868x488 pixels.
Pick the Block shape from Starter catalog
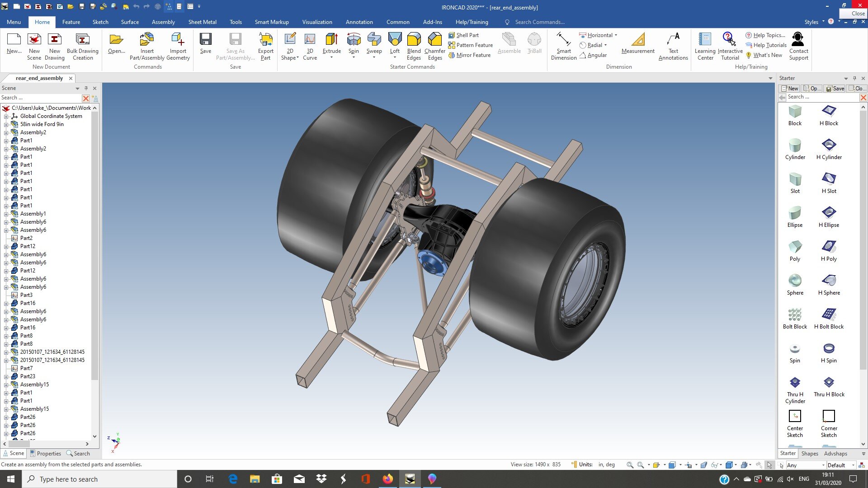pyautogui.click(x=795, y=116)
